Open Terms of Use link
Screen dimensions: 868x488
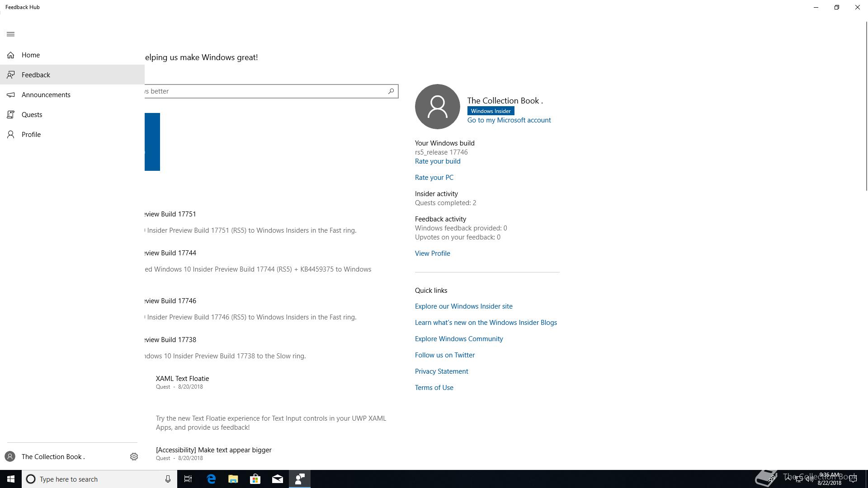point(434,388)
